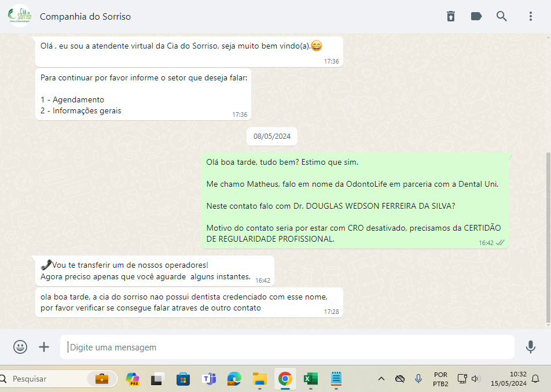
Task: Click the trash delete chat icon
Action: [450, 16]
